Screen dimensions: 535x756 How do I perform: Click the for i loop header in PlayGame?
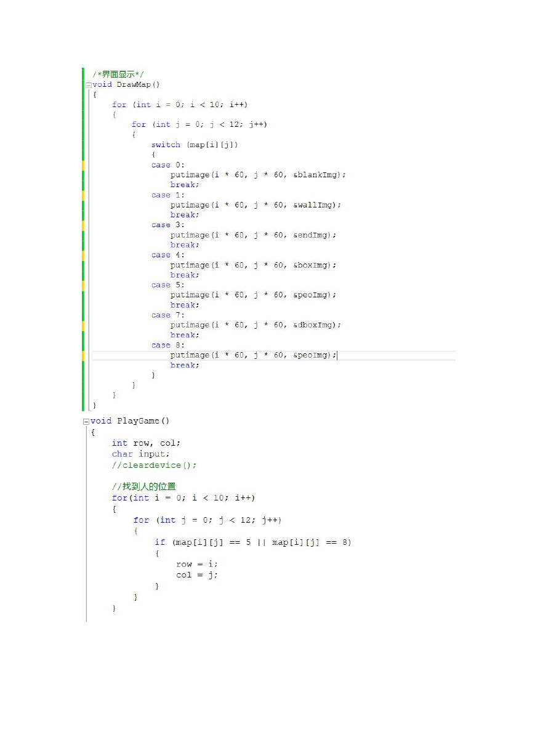tap(183, 498)
